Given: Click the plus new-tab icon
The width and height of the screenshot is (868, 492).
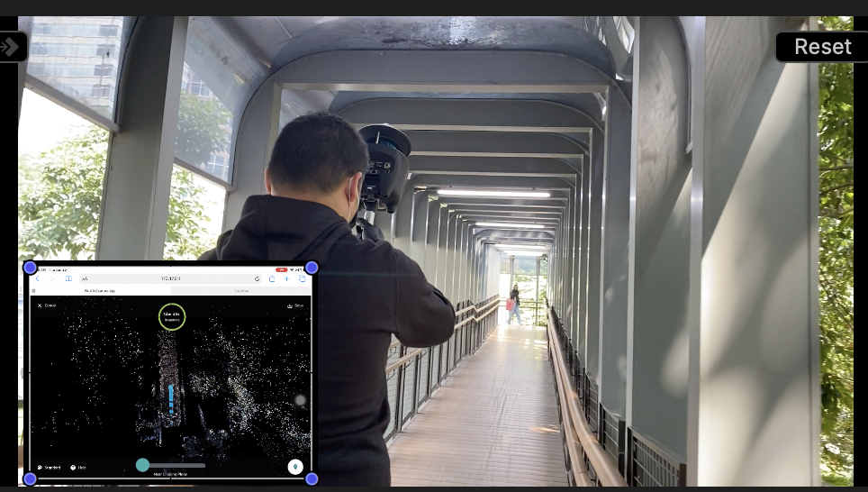Looking at the screenshot, I should click(x=286, y=278).
